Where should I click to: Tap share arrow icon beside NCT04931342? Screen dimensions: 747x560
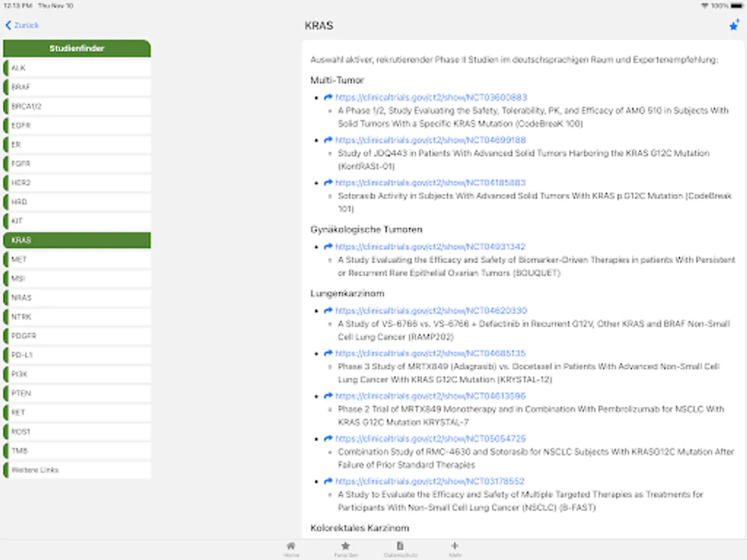[328, 247]
